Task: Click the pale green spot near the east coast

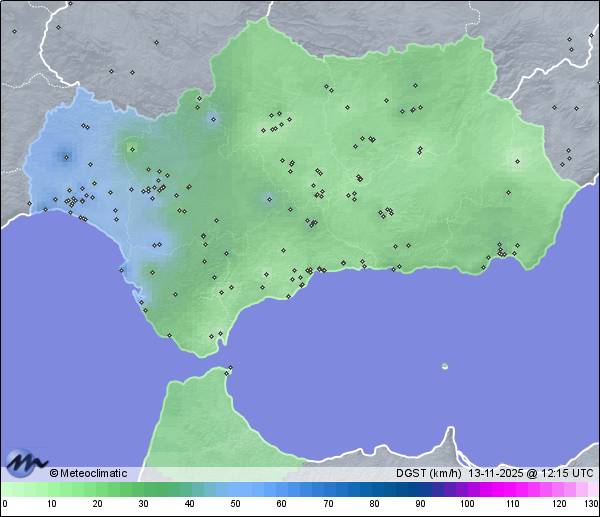Action: pyautogui.click(x=516, y=160)
